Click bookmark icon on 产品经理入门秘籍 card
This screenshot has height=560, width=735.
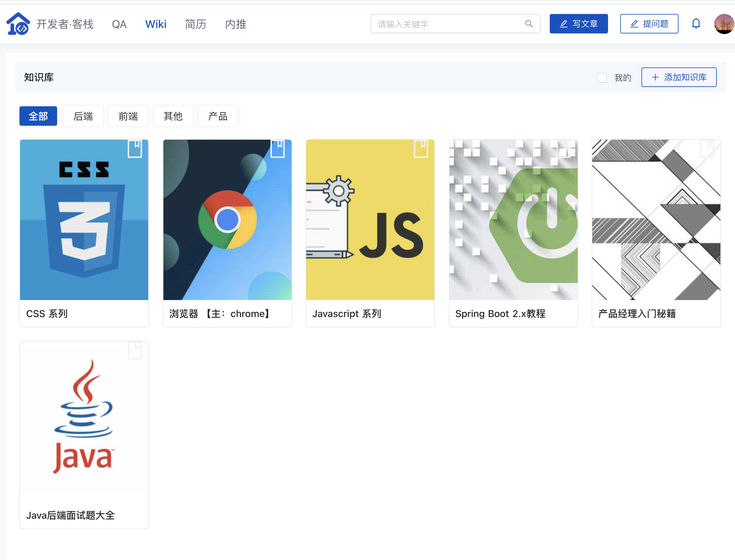point(707,149)
